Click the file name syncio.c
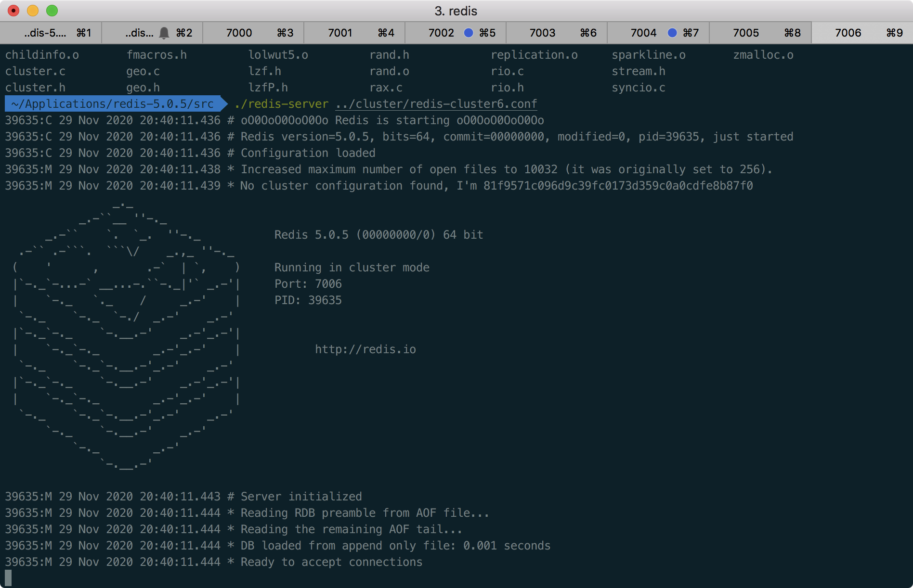The image size is (913, 588). tap(639, 88)
